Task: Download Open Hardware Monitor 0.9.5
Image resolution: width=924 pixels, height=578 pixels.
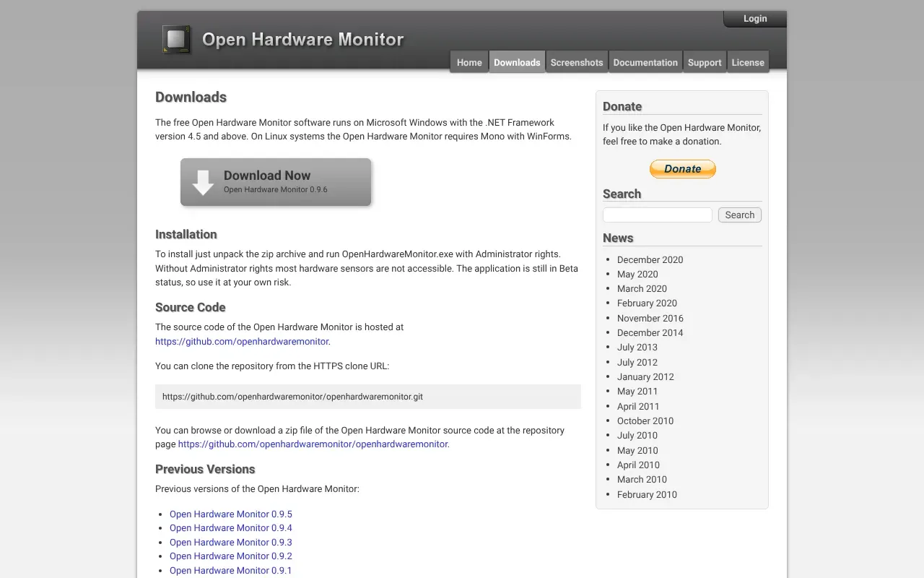Action: tap(230, 514)
